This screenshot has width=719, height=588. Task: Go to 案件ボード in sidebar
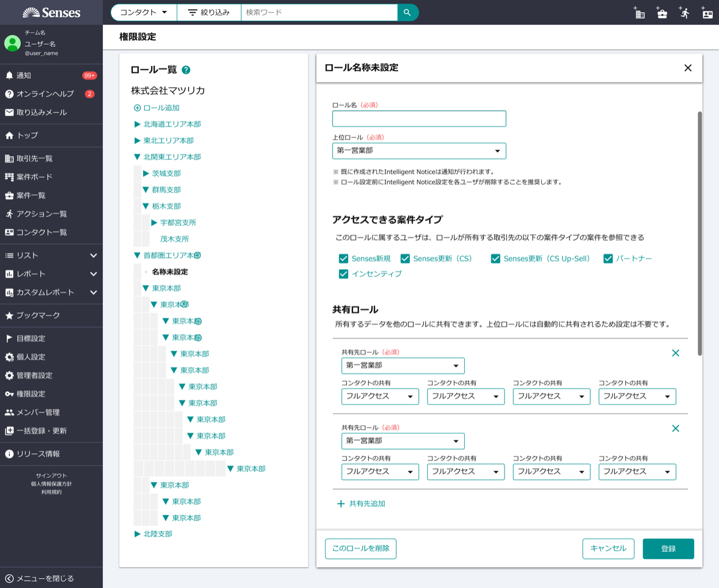tap(34, 177)
